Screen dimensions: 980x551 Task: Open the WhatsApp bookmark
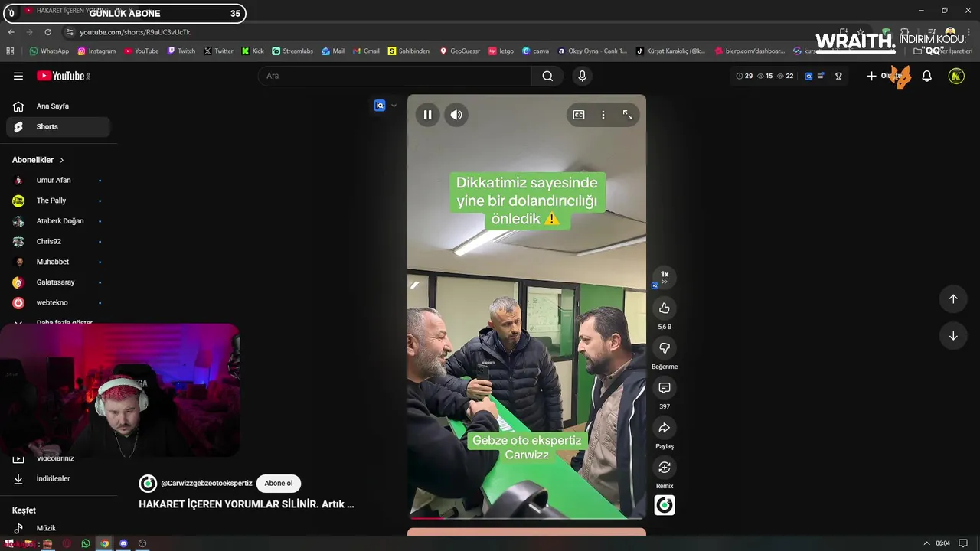[49, 51]
